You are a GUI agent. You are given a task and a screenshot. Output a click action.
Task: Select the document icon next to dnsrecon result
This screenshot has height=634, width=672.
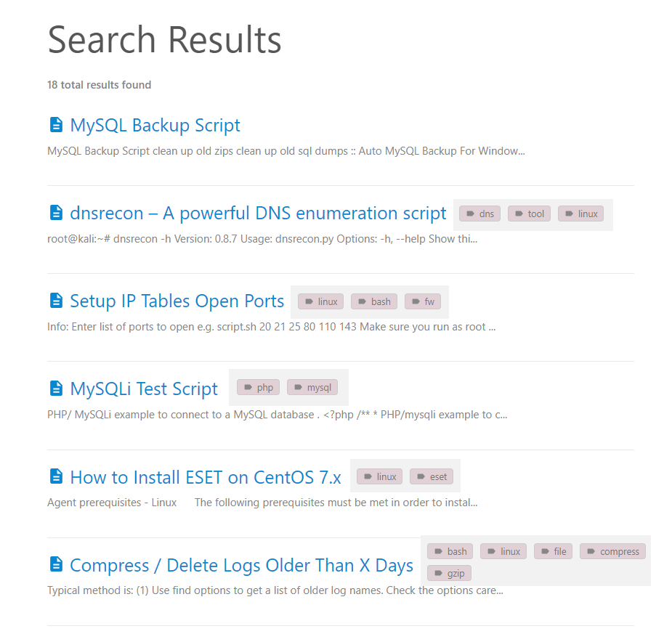tap(56, 212)
